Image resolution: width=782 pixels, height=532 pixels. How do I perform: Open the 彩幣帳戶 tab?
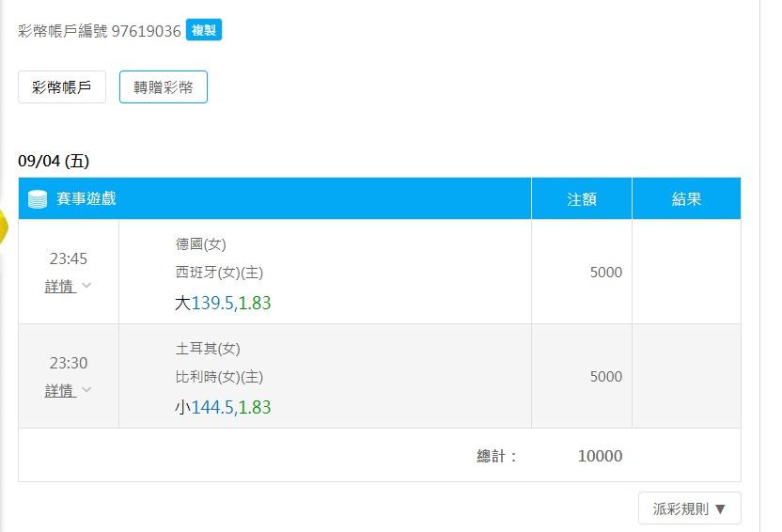[x=62, y=87]
